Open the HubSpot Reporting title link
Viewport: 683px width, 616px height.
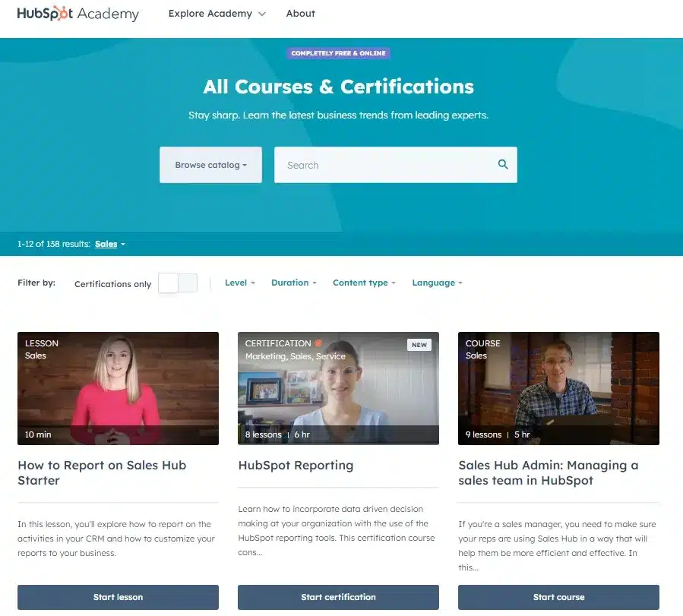296,465
